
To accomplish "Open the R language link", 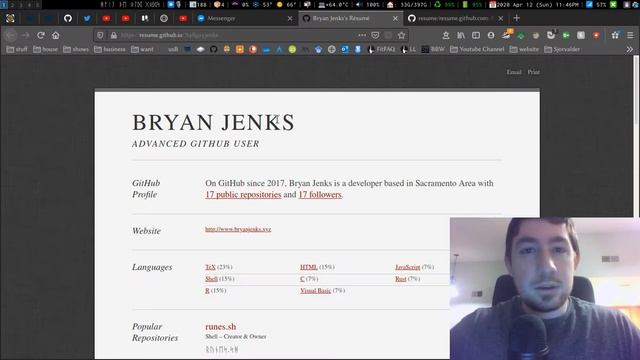I will click(x=207, y=291).
